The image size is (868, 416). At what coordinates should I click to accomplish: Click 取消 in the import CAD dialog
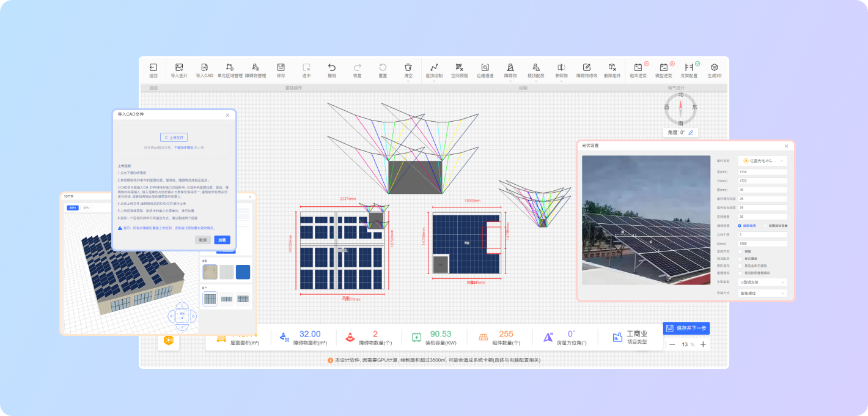[x=203, y=240]
